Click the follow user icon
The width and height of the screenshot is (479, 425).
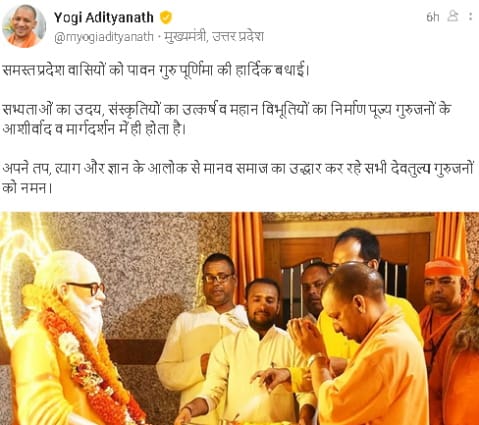(x=453, y=16)
